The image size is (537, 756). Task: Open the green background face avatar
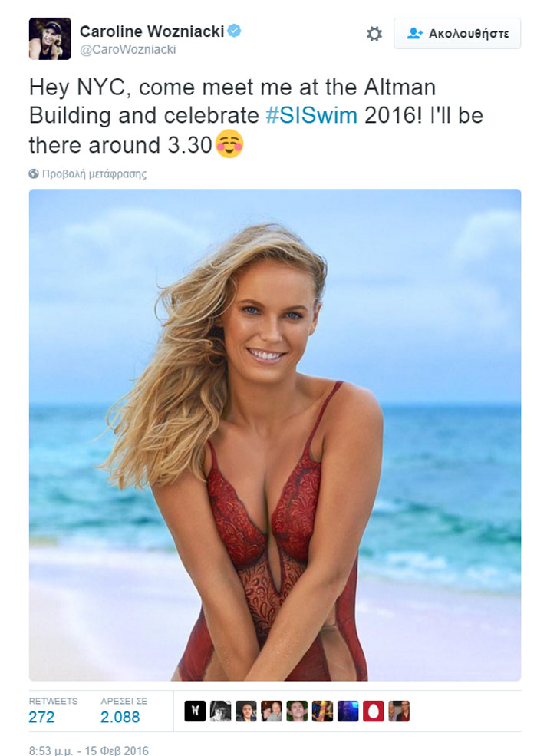coord(297,711)
